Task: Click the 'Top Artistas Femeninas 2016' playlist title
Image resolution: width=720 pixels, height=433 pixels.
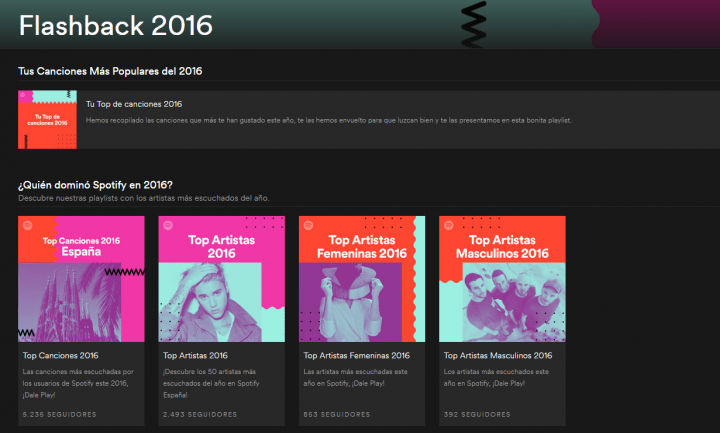Action: [x=356, y=355]
